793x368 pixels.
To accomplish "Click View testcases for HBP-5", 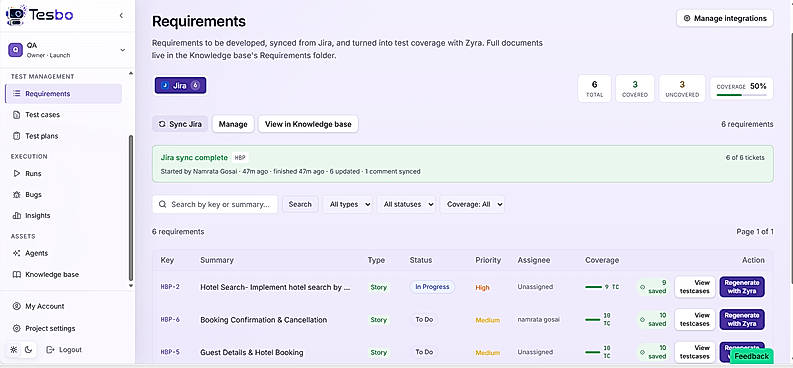I will (x=695, y=352).
